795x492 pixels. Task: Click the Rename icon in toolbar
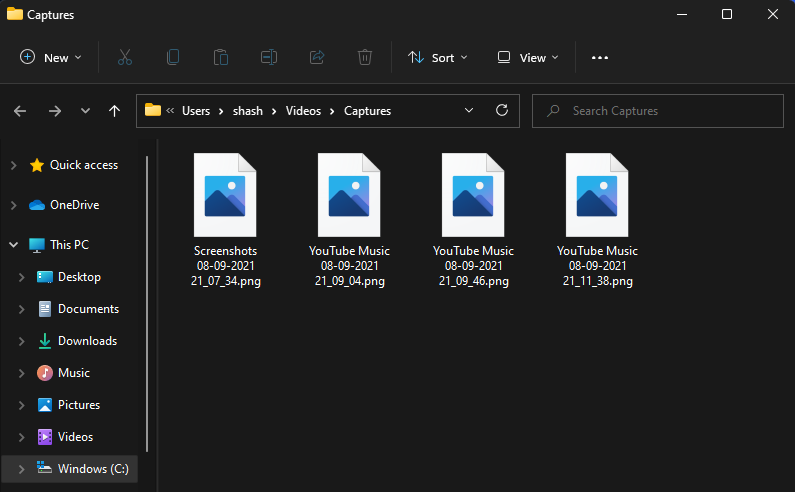269,58
